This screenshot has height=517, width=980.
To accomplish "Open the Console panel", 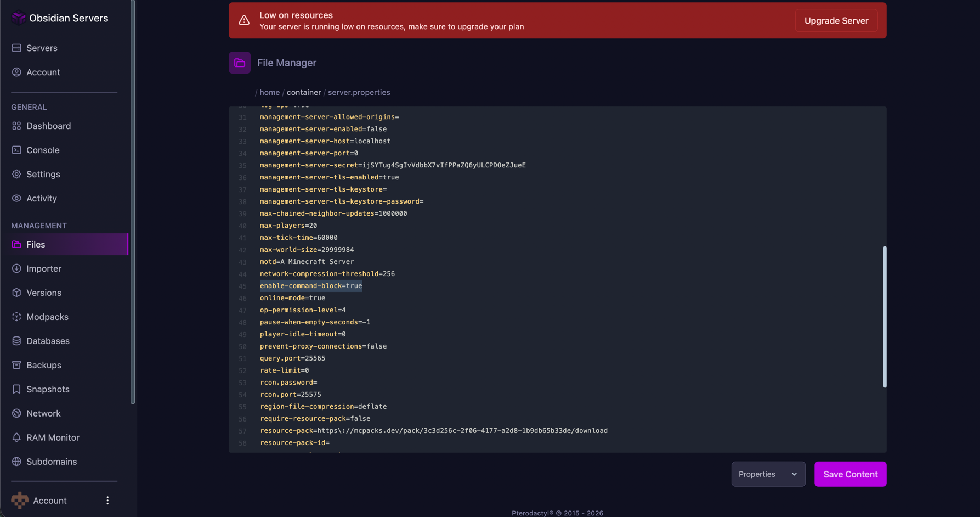I will tap(43, 150).
